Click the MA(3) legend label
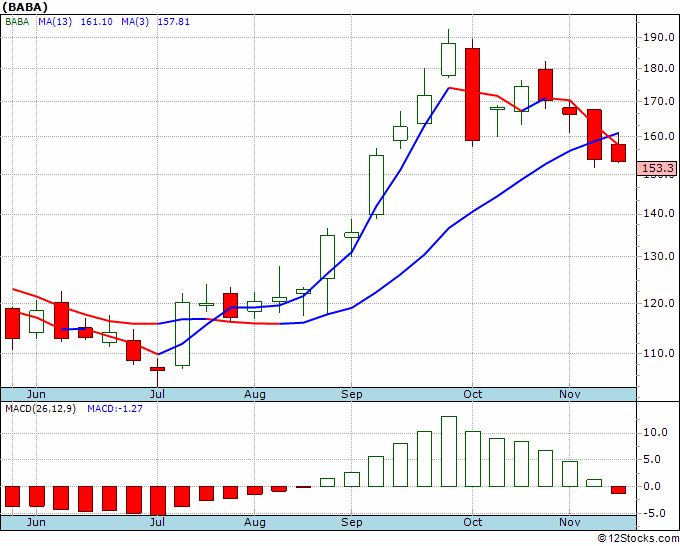 coord(135,22)
